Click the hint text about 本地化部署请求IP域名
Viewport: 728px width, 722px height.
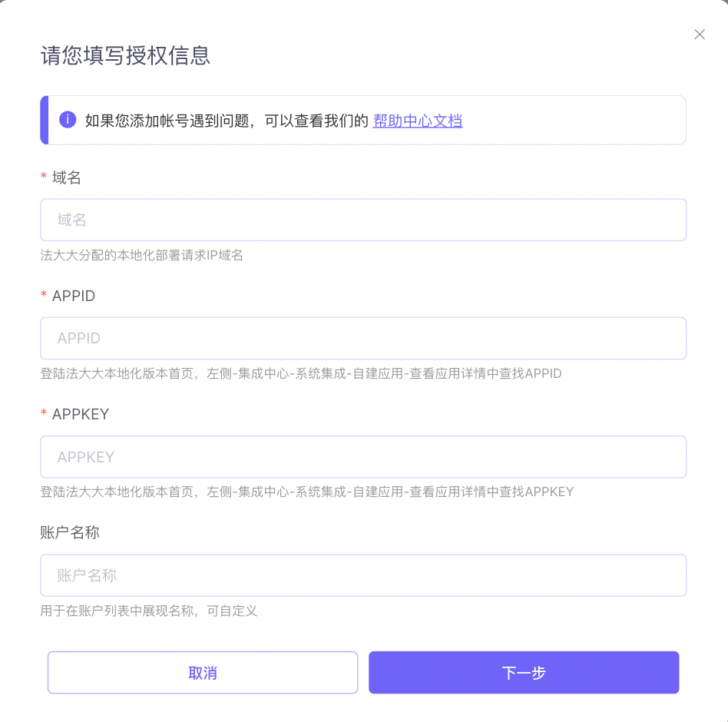(x=141, y=255)
